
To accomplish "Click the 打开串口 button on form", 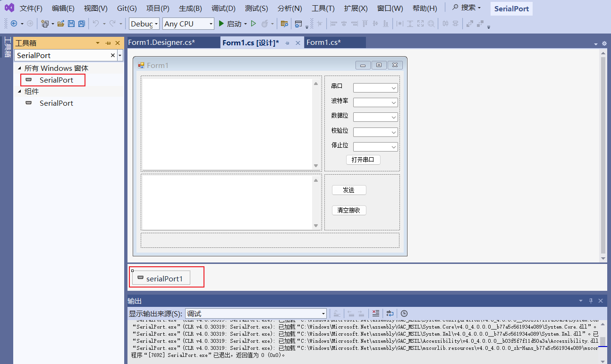I will 363,160.
